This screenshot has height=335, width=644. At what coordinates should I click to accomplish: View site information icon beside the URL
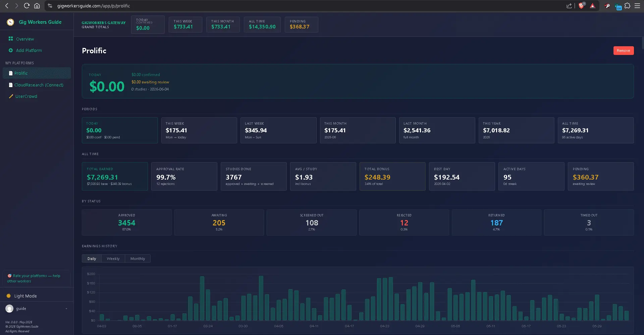[50, 6]
